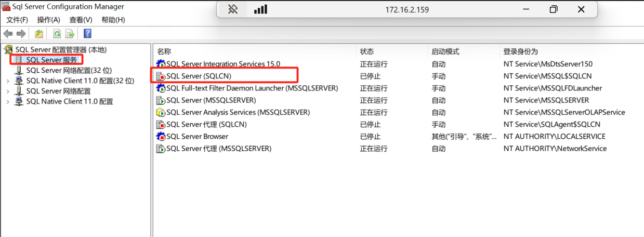Click the Up one level folder icon
The height and width of the screenshot is (237, 644).
[x=39, y=34]
